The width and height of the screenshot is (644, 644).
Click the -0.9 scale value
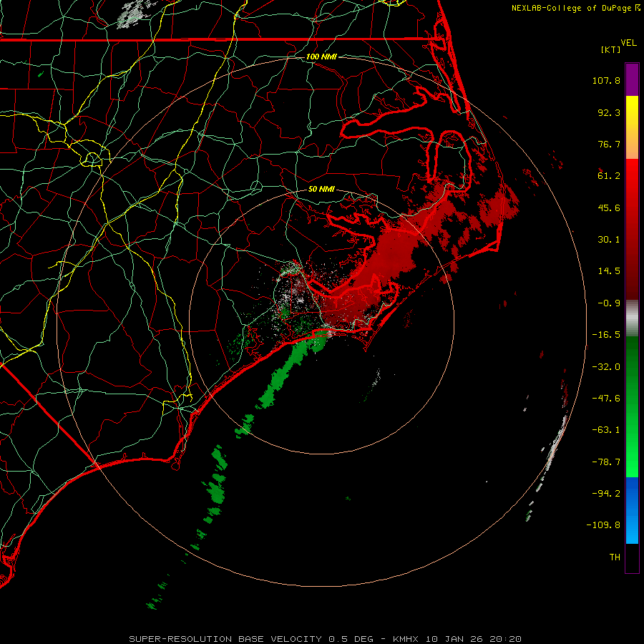(609, 303)
